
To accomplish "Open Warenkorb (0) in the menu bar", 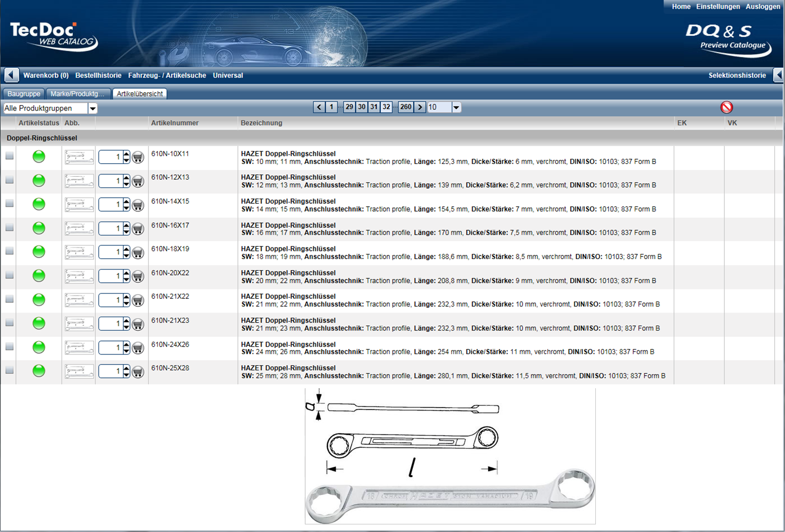I will click(46, 75).
